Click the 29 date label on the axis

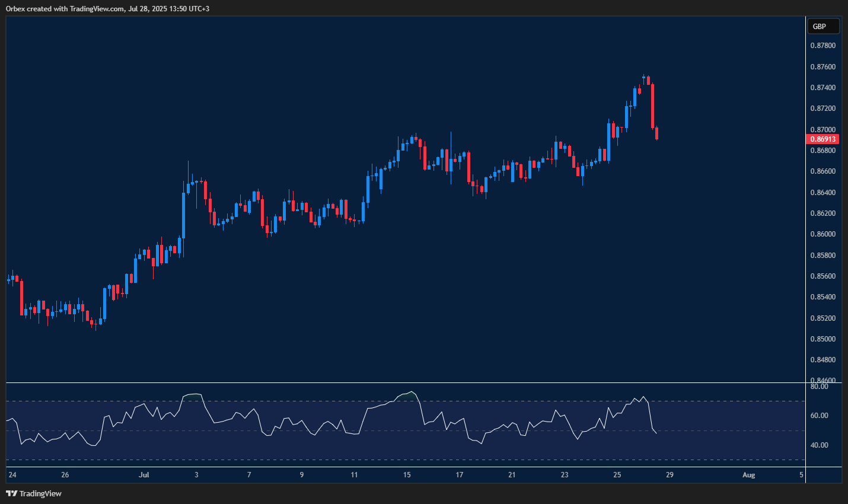click(x=670, y=475)
